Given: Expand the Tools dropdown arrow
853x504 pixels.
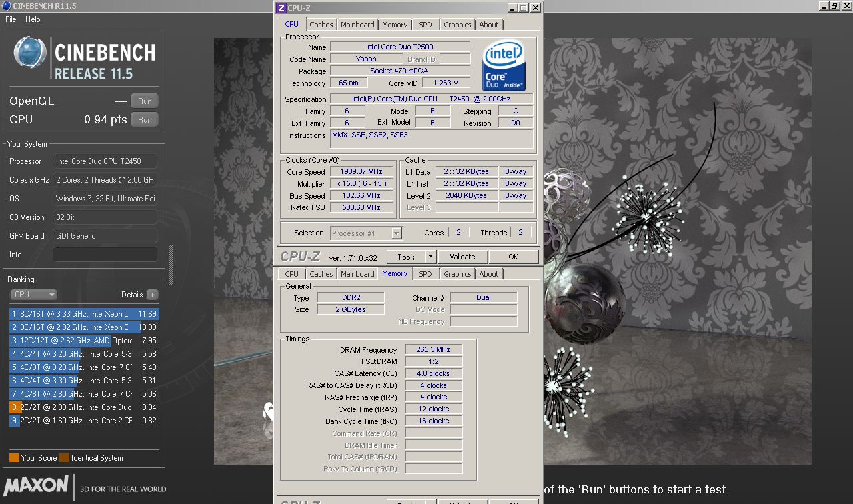Looking at the screenshot, I should click(430, 257).
